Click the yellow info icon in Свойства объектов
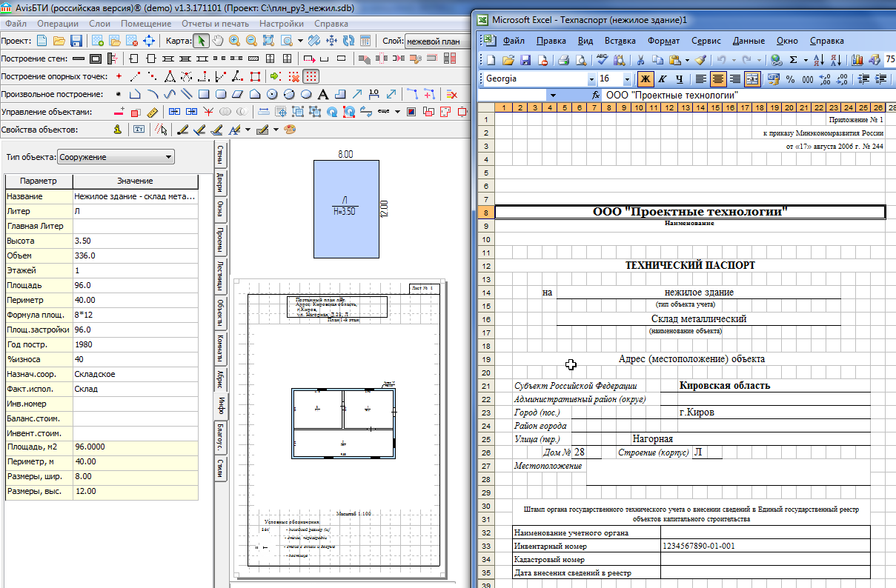The width and height of the screenshot is (896, 588). pos(118,130)
